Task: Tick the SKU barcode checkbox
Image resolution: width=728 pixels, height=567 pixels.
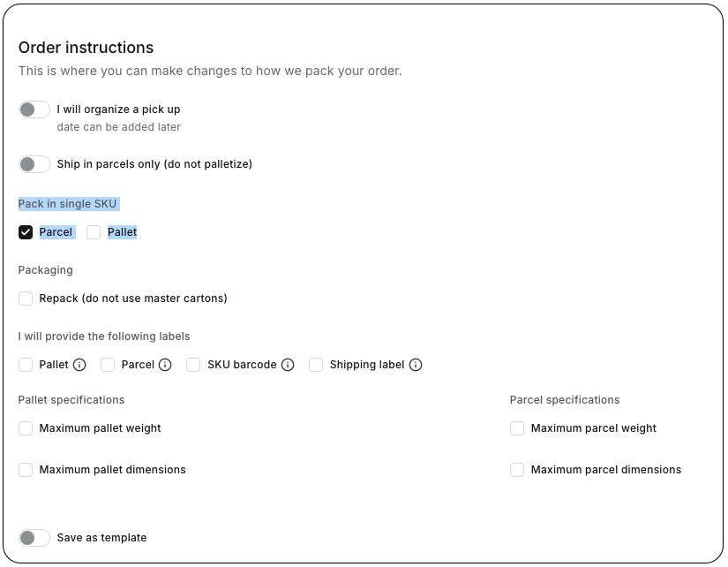Action: click(193, 365)
